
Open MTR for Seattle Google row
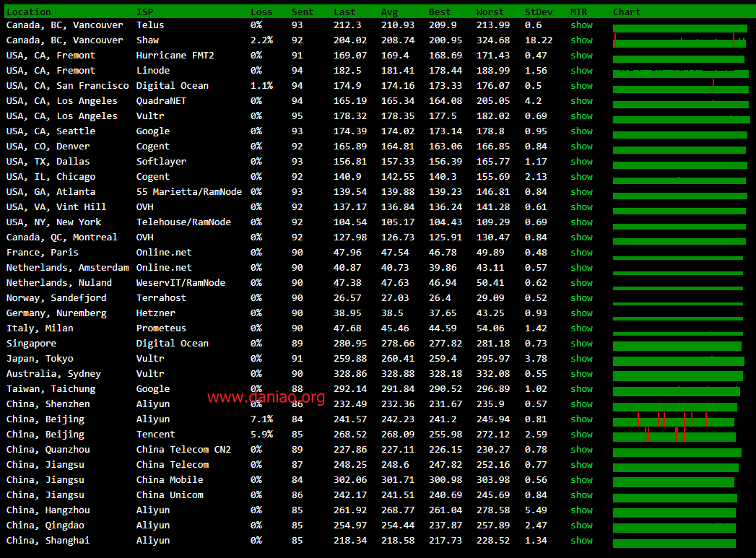[x=581, y=131]
